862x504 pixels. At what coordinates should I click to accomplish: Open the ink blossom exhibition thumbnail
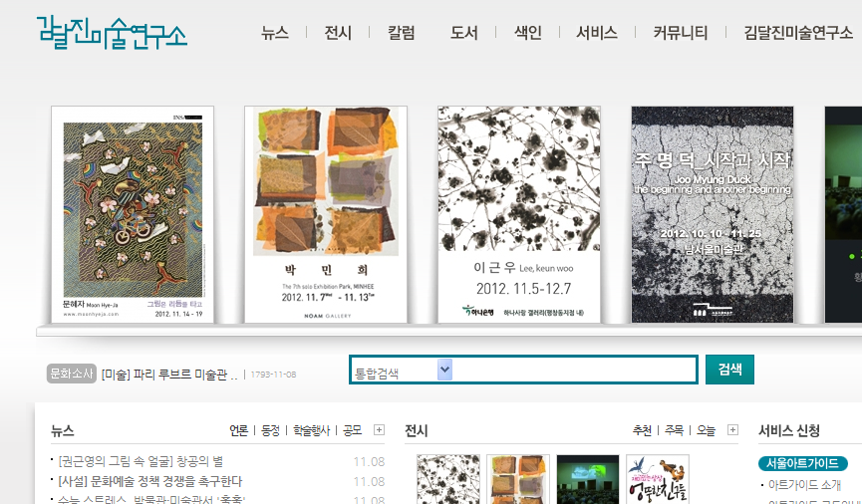(x=448, y=479)
